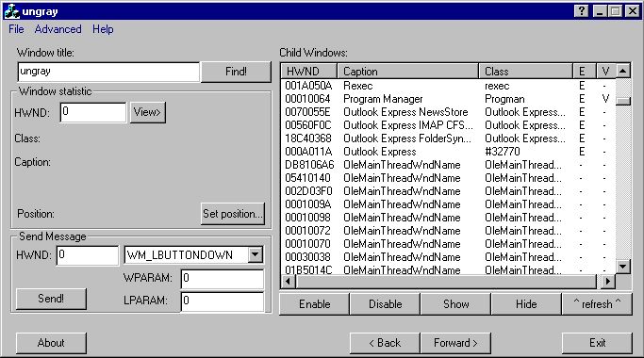
Task: Click the WPARAM input field
Action: pos(223,278)
